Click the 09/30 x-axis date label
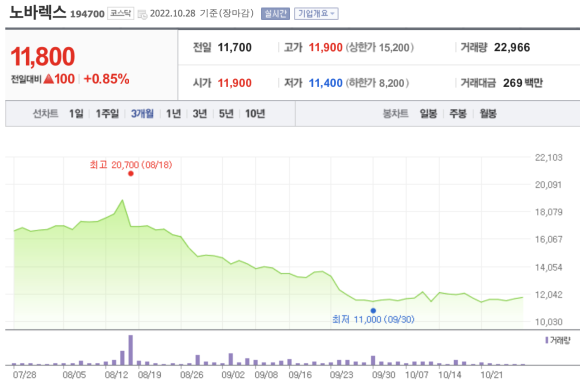The width and height of the screenshot is (580, 392). (384, 375)
